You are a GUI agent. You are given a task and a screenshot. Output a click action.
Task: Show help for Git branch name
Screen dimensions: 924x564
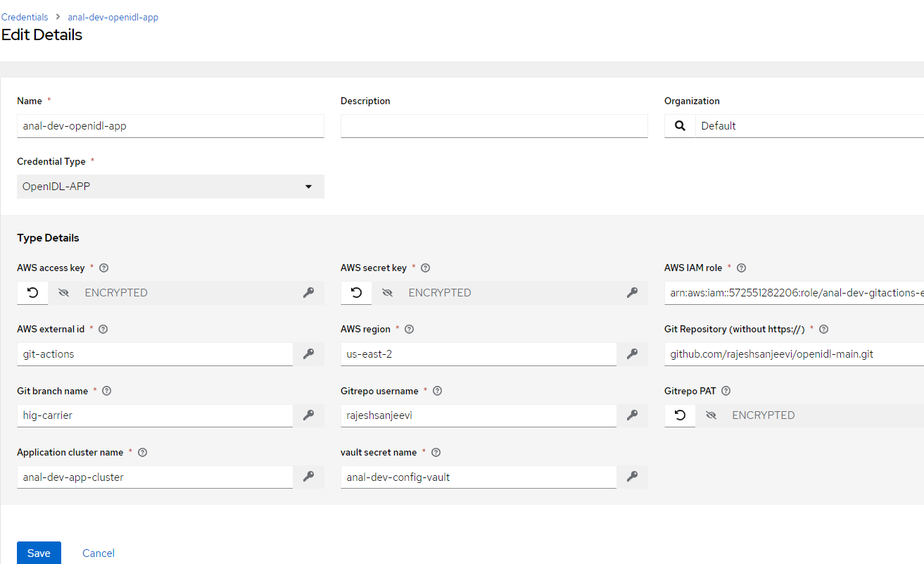click(x=107, y=391)
